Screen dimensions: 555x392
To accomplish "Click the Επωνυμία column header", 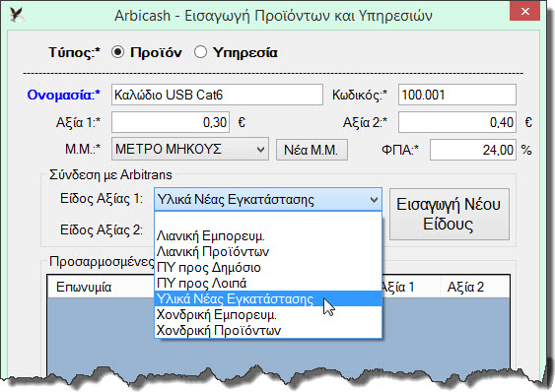I will [x=101, y=287].
